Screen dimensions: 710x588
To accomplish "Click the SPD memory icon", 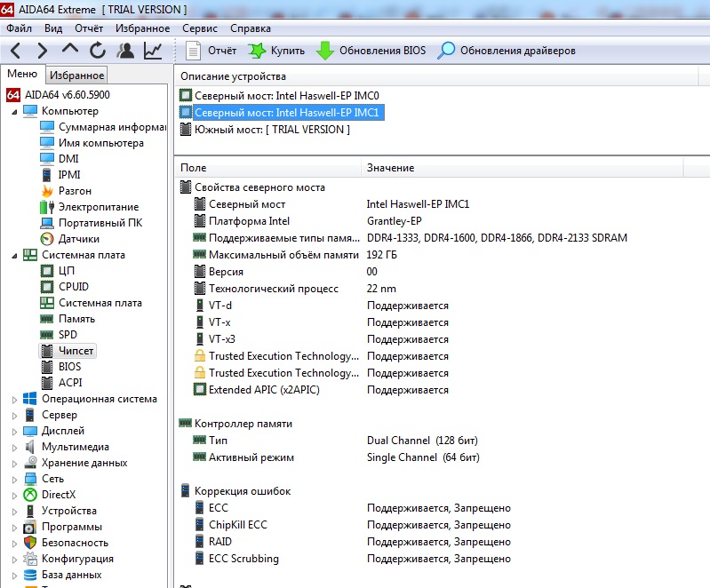I will tap(46, 335).
